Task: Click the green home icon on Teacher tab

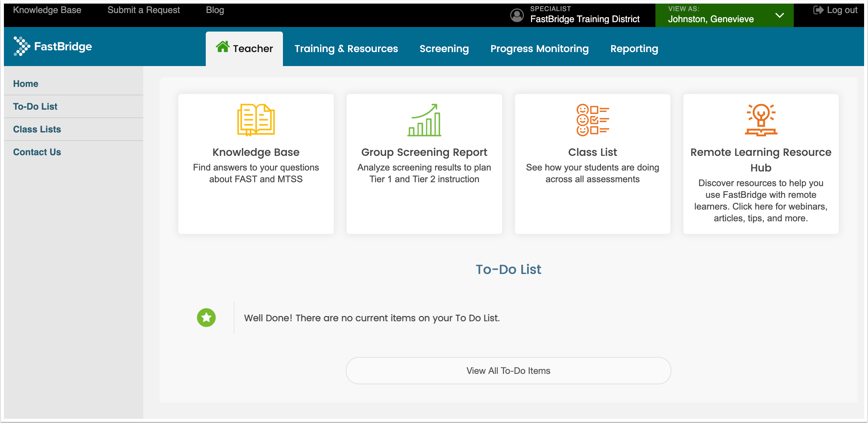Action: (222, 47)
